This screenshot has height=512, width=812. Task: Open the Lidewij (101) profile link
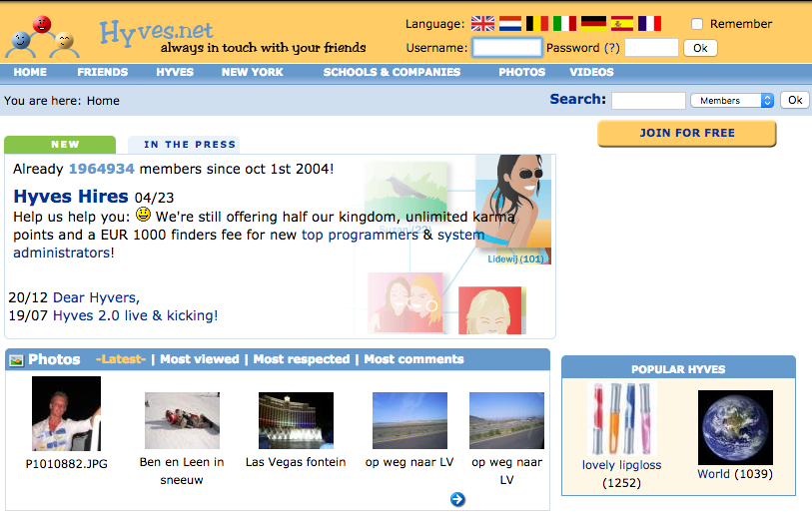pyautogui.click(x=515, y=258)
